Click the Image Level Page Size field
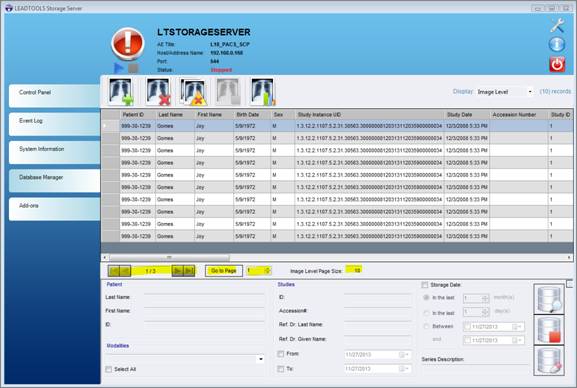 (x=354, y=270)
